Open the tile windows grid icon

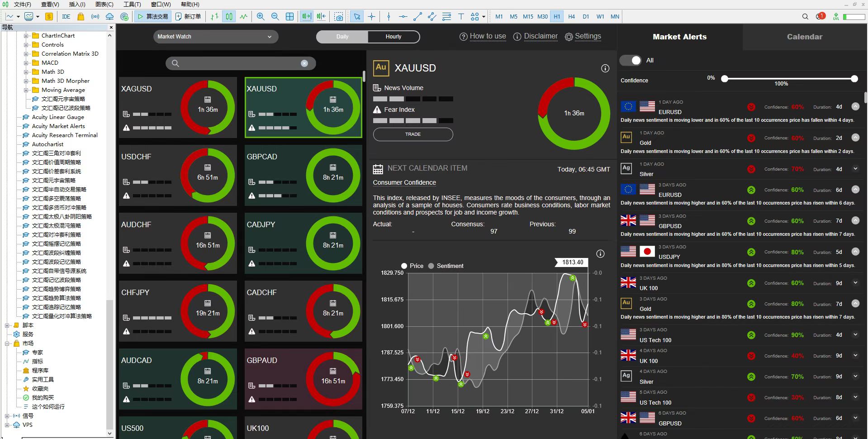point(289,17)
